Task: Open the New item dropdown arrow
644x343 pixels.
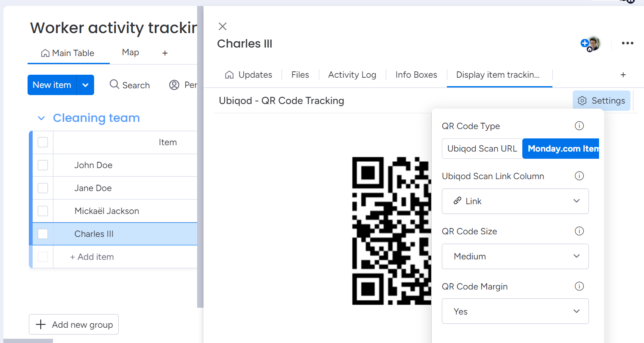Action: (85, 85)
